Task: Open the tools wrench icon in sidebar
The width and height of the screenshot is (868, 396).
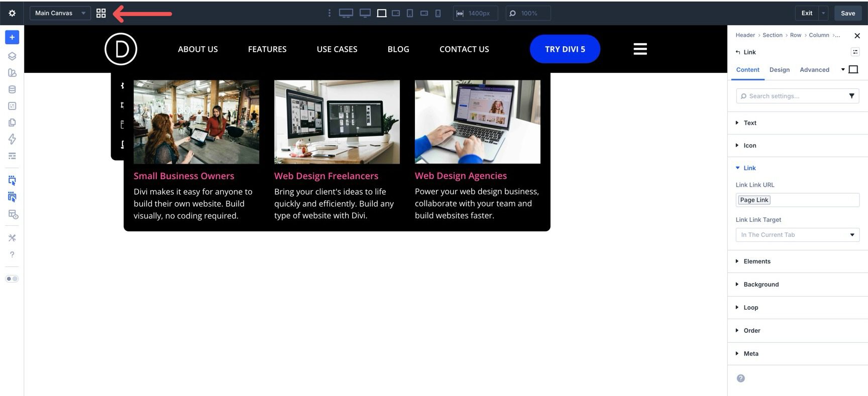Action: 12,238
